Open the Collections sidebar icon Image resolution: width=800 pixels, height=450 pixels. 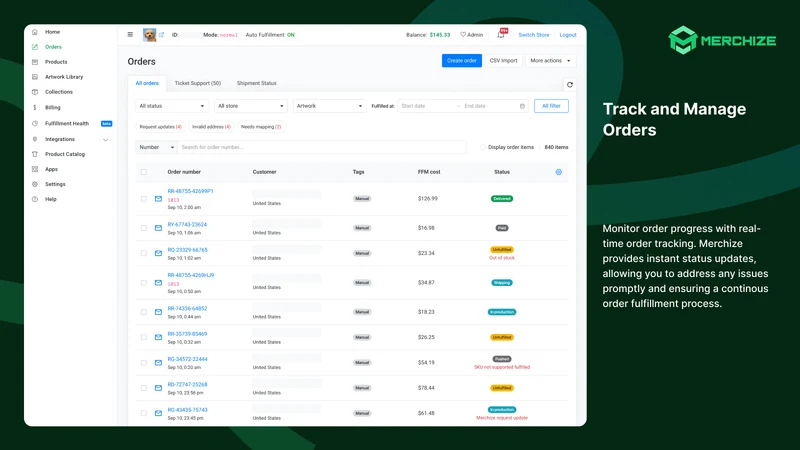(x=35, y=92)
